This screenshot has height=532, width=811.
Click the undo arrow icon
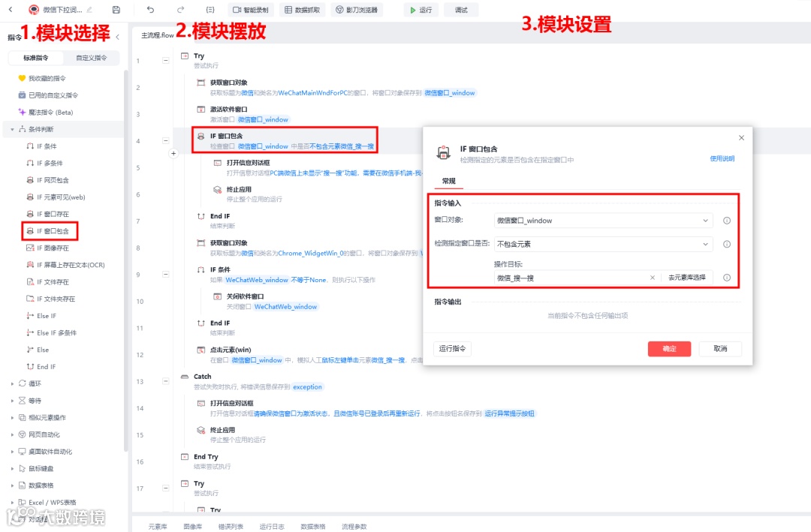point(150,9)
